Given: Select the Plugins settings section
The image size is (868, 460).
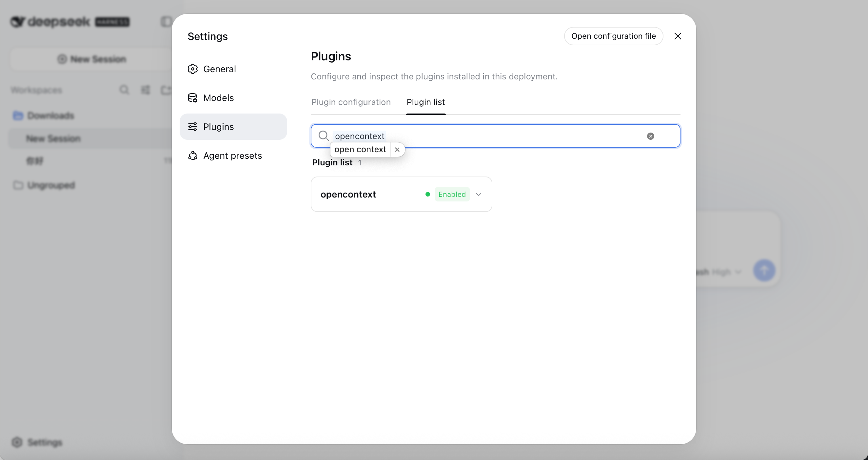Looking at the screenshot, I should (233, 127).
